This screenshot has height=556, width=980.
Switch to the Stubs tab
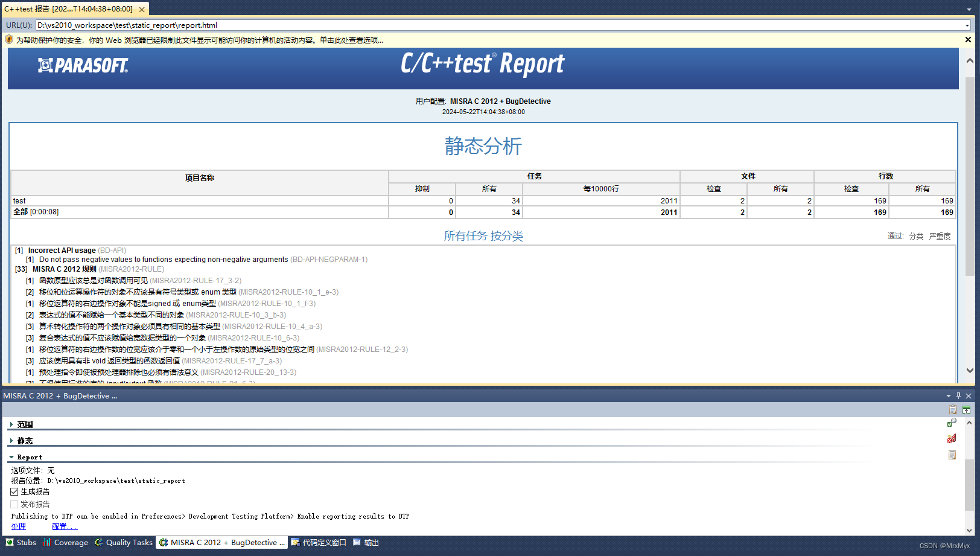click(21, 543)
